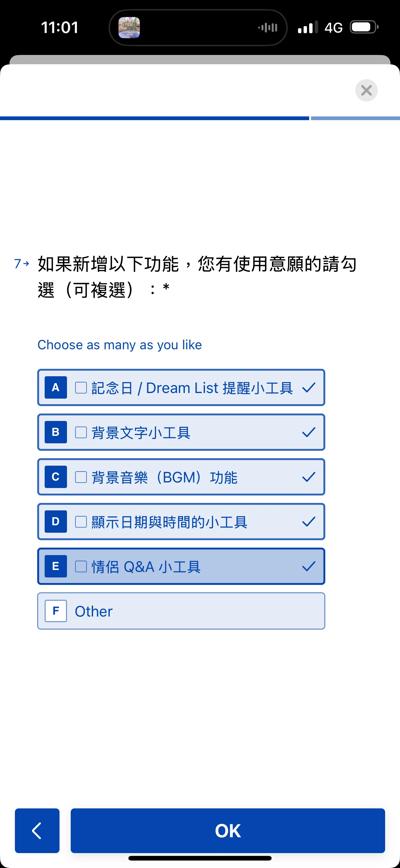
Task: Tap the C key badge icon
Action: tap(56, 477)
